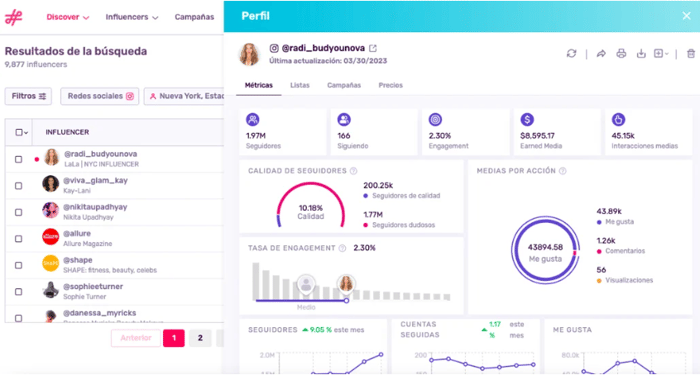Share the profile with arrow icon

point(601,54)
